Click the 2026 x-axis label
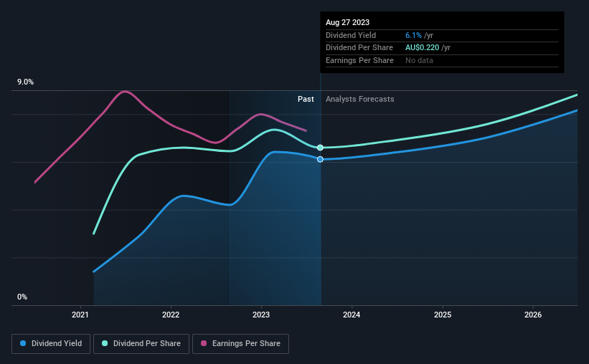The width and height of the screenshot is (589, 364). pyautogui.click(x=533, y=315)
